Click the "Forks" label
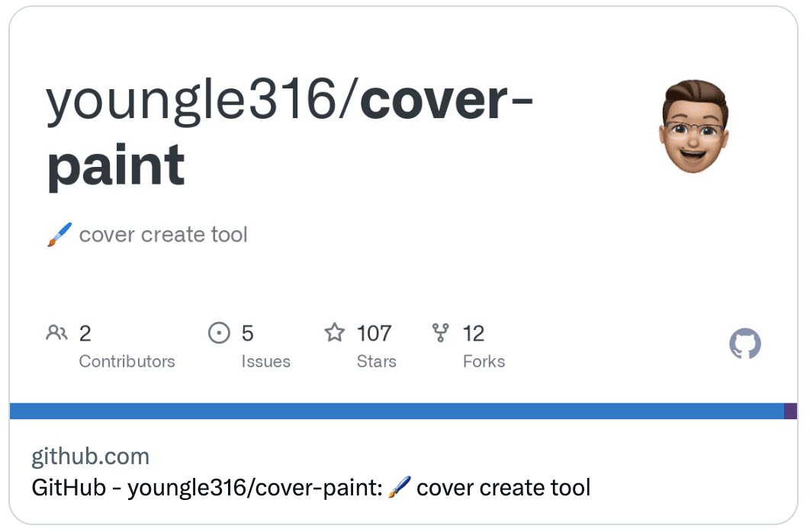This screenshot has width=810, height=532. [484, 361]
